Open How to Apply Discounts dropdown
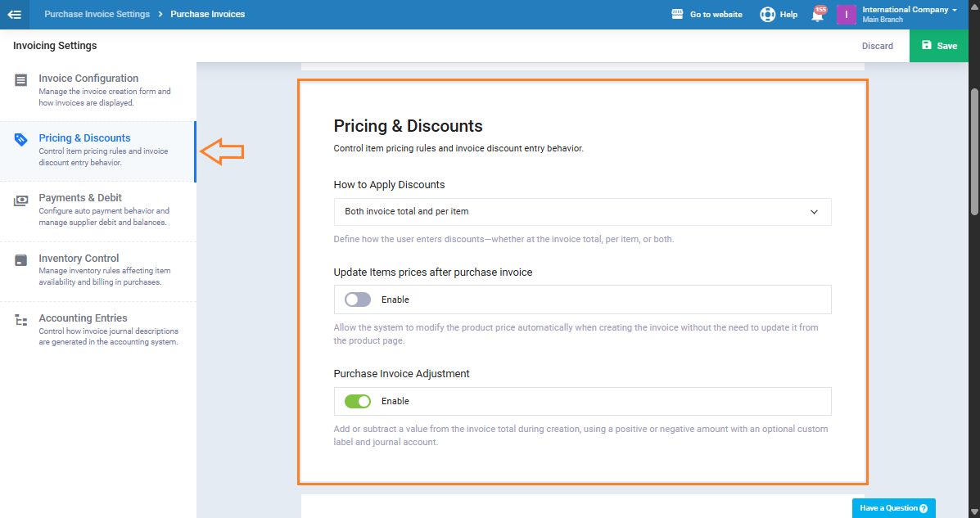This screenshot has width=980, height=518. 582,212
